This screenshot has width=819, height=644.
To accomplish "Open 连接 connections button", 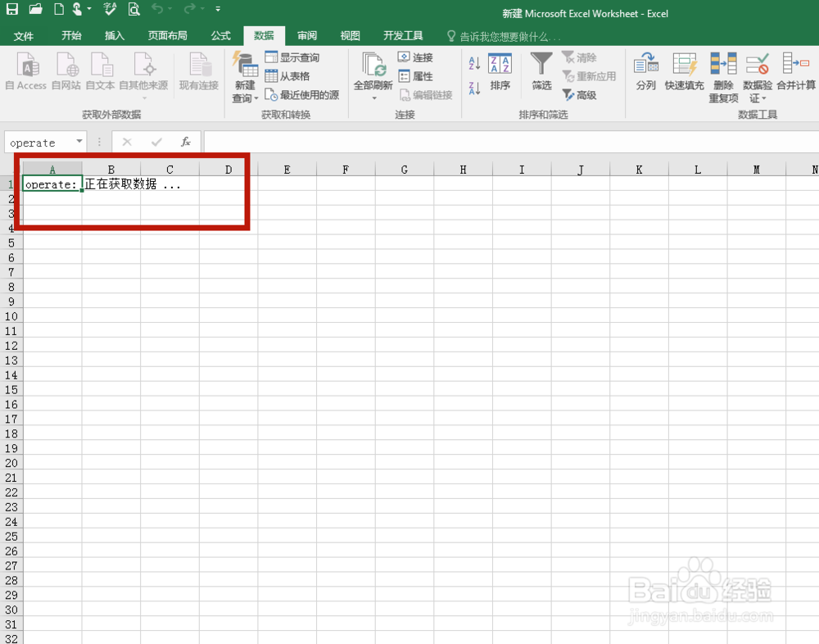I will point(416,57).
